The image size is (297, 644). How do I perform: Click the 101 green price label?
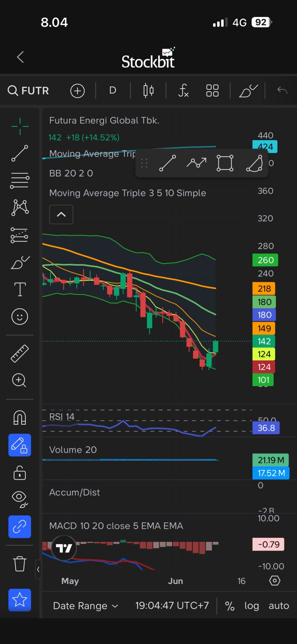point(263,380)
